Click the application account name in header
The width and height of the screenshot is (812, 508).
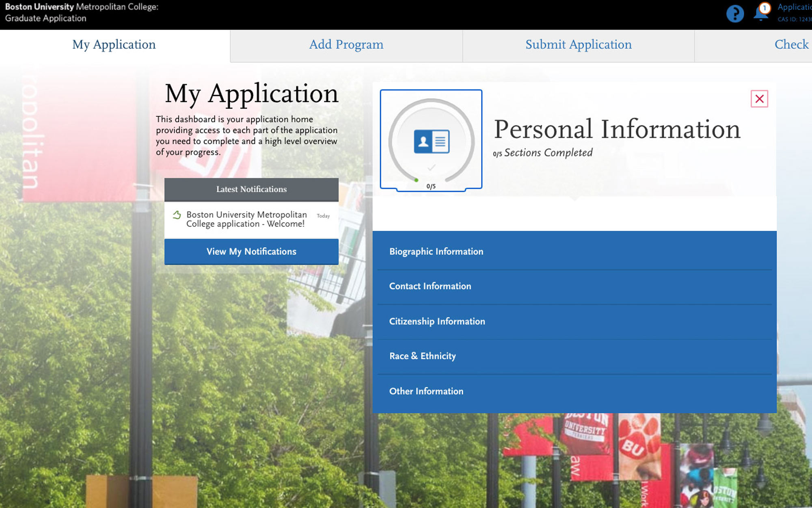pos(795,7)
